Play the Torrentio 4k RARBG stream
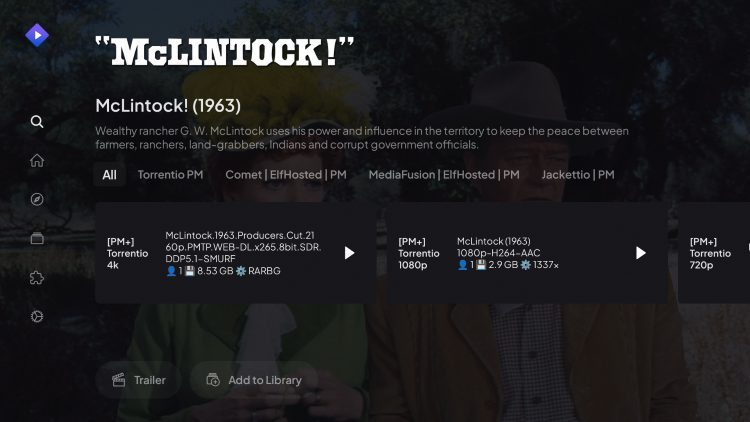This screenshot has width=750, height=422. (x=349, y=253)
